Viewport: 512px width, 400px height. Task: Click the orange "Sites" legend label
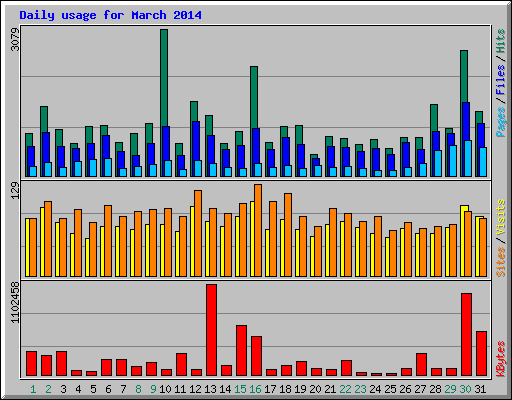(500, 262)
